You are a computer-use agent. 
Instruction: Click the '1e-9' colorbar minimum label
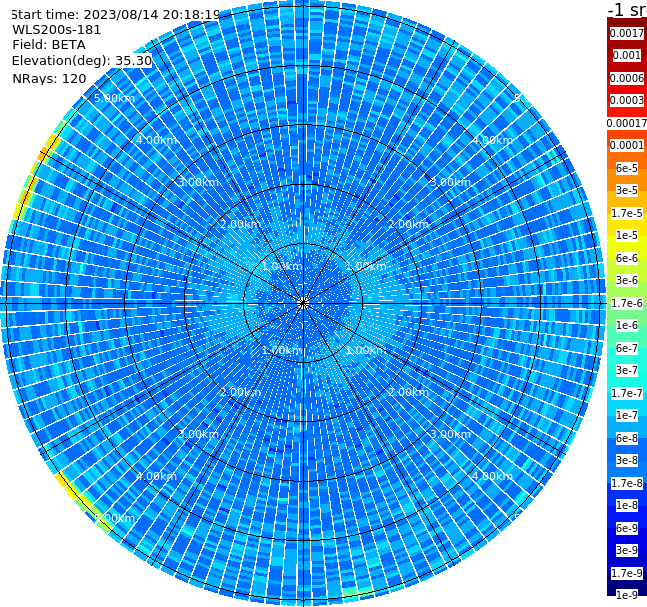click(627, 595)
